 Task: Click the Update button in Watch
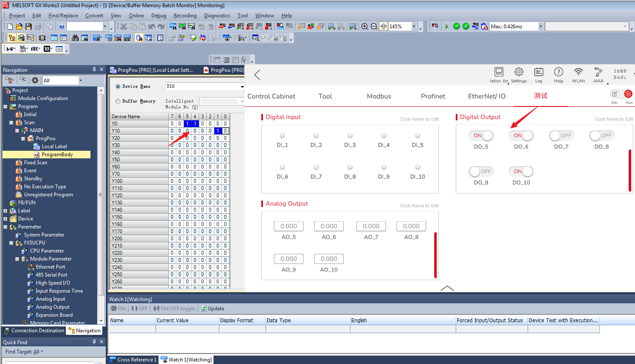[213, 309]
